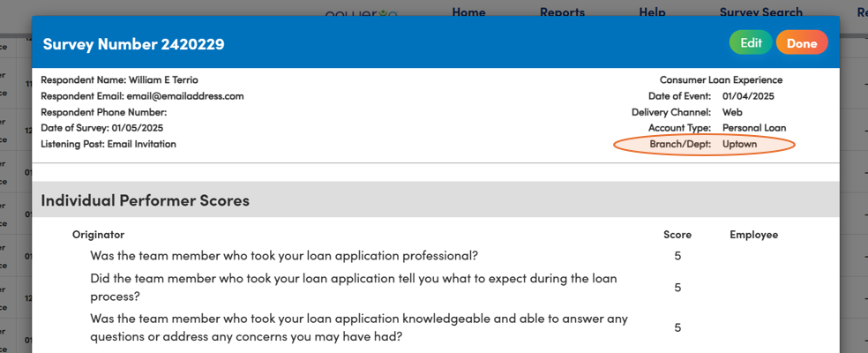Click the score 5 for professional question
The image size is (868, 353).
(677, 256)
